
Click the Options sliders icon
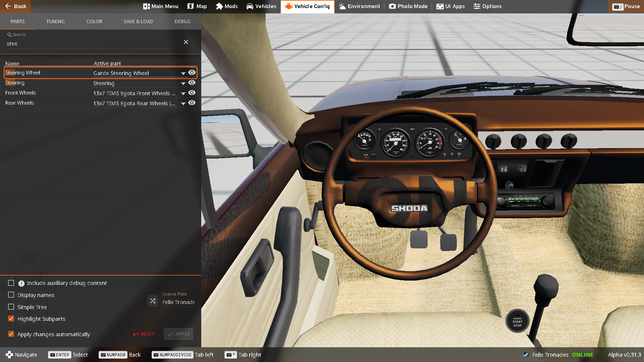click(x=477, y=6)
